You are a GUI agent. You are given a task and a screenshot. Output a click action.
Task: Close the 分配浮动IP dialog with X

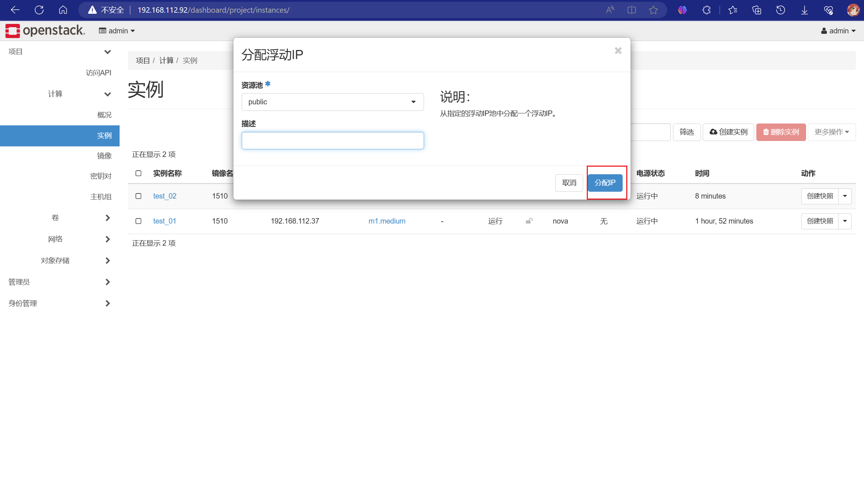tap(618, 51)
